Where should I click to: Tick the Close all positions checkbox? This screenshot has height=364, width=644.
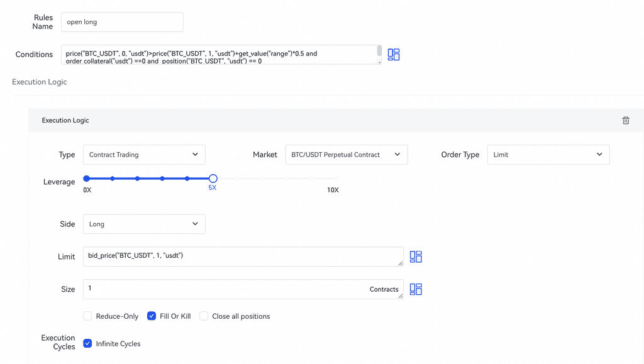(x=204, y=316)
